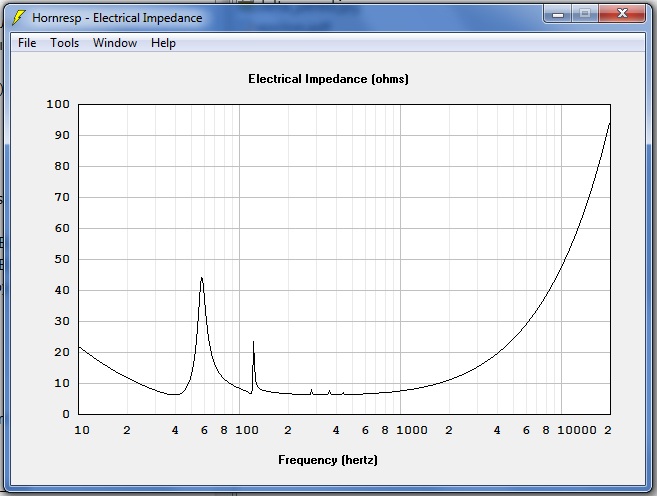The image size is (657, 496).
Task: Click the 0 ohms y-axis label
Action: pyautogui.click(x=66, y=414)
